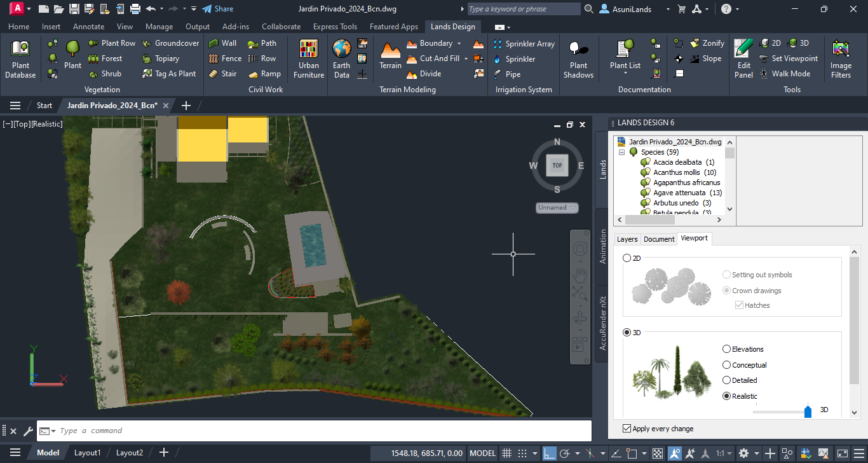Select the Terrain tool
Screen dimensions: 868x463
tap(390, 55)
